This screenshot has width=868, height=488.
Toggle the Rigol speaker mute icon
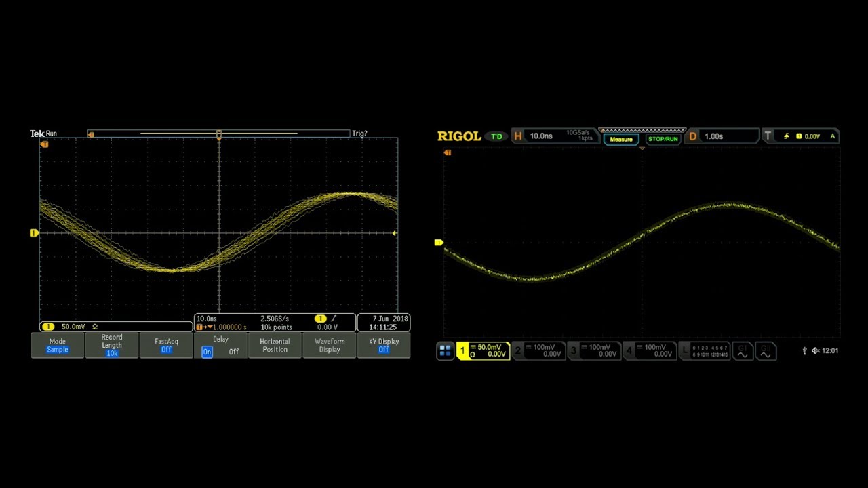(x=815, y=351)
